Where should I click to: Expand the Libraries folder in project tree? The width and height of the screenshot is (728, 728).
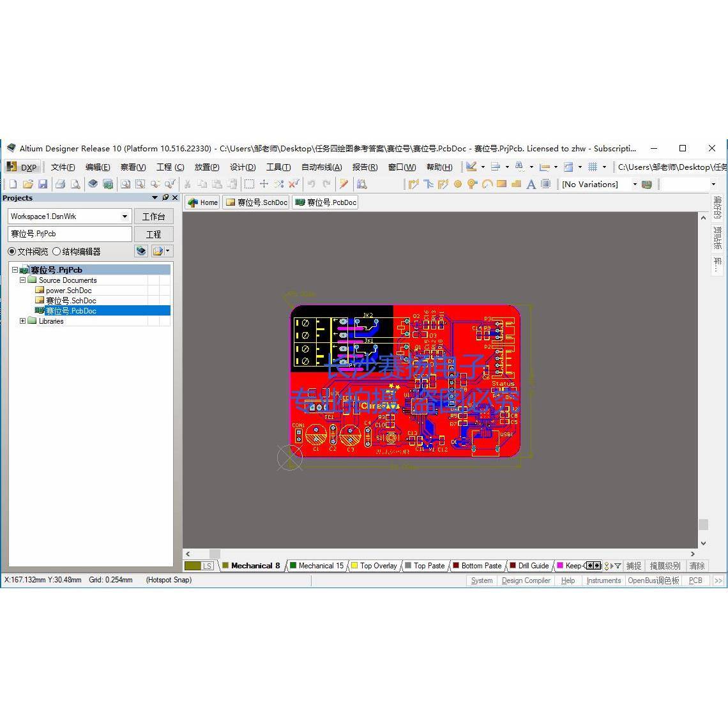coord(22,321)
